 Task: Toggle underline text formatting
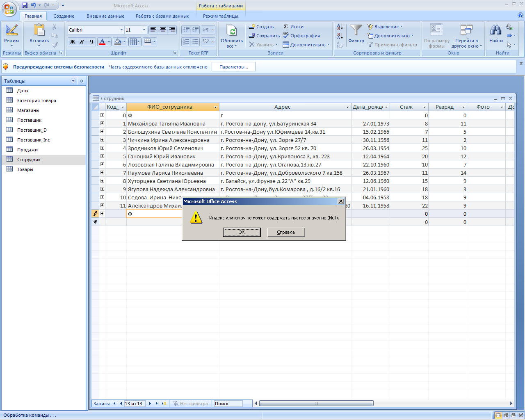tap(91, 41)
